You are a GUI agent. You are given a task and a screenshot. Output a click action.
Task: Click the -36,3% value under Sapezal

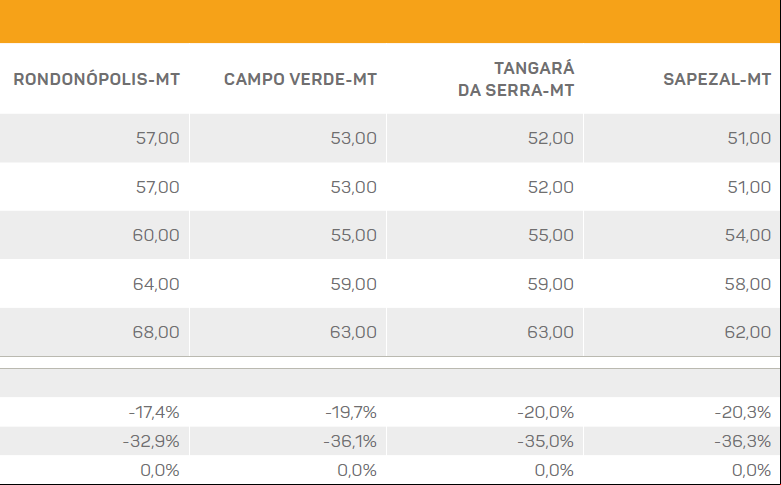point(743,441)
